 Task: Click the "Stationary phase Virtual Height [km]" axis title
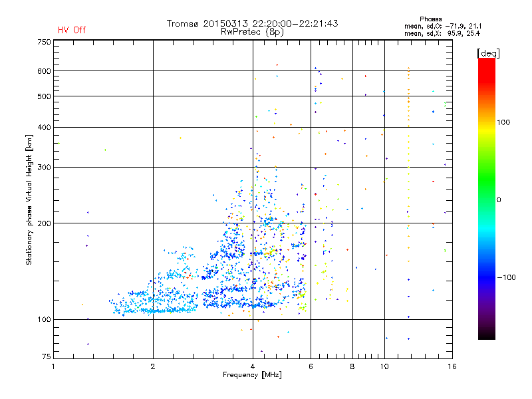29,199
